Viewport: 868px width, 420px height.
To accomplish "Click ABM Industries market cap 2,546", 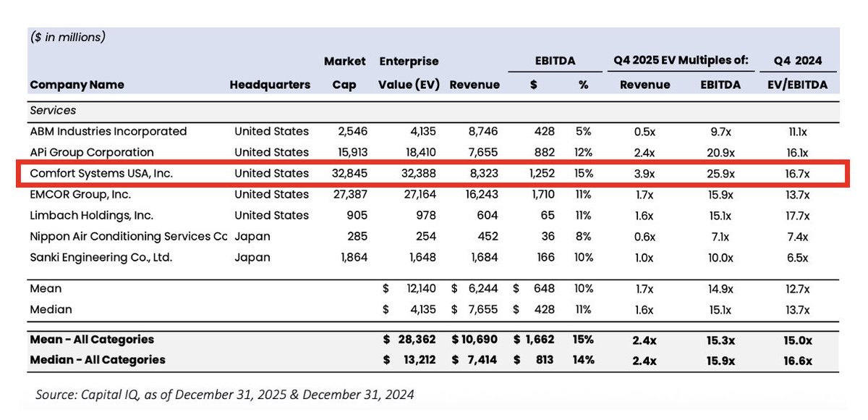I will pyautogui.click(x=352, y=132).
